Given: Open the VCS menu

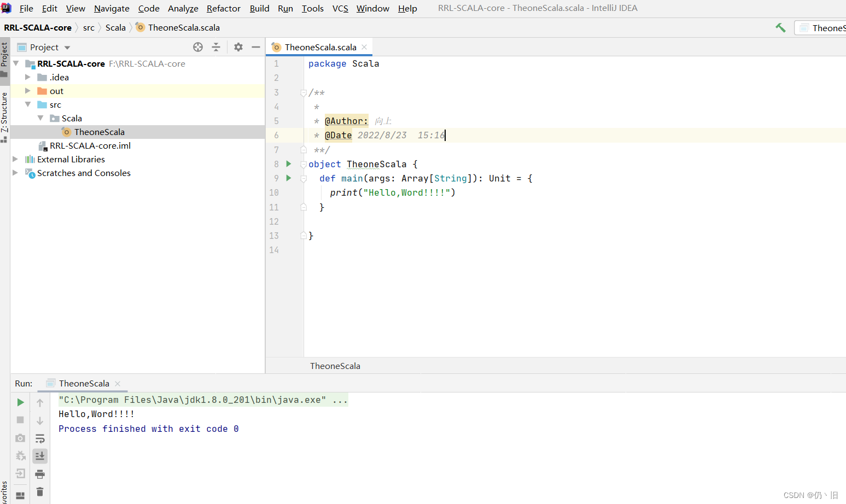Looking at the screenshot, I should point(340,8).
